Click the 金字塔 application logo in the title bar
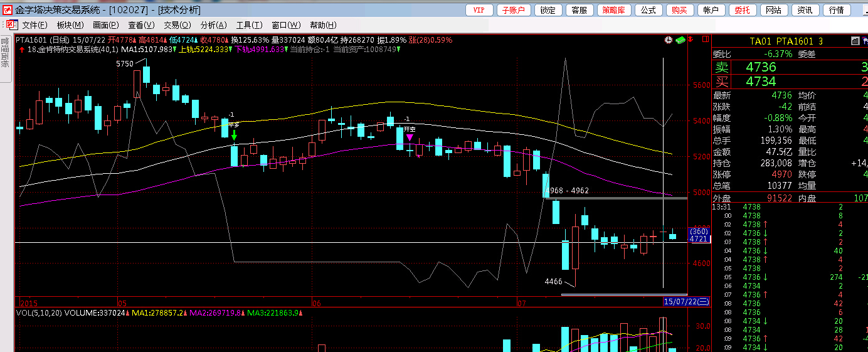This screenshot has width=868, height=352. 7,9
